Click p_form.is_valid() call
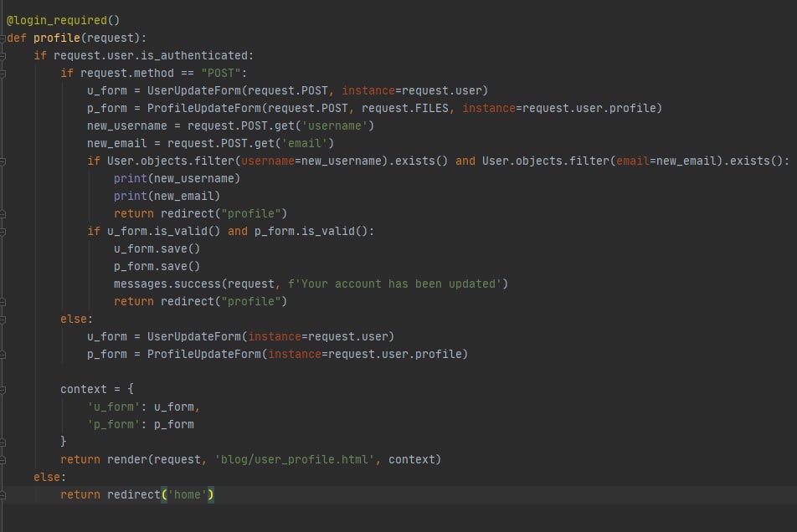797x532 pixels. click(311, 232)
